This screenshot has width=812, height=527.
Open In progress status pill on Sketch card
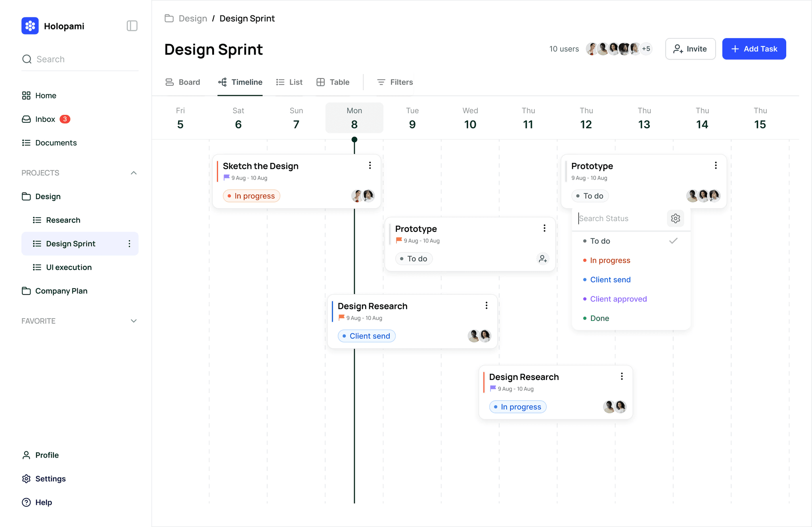[x=251, y=196]
